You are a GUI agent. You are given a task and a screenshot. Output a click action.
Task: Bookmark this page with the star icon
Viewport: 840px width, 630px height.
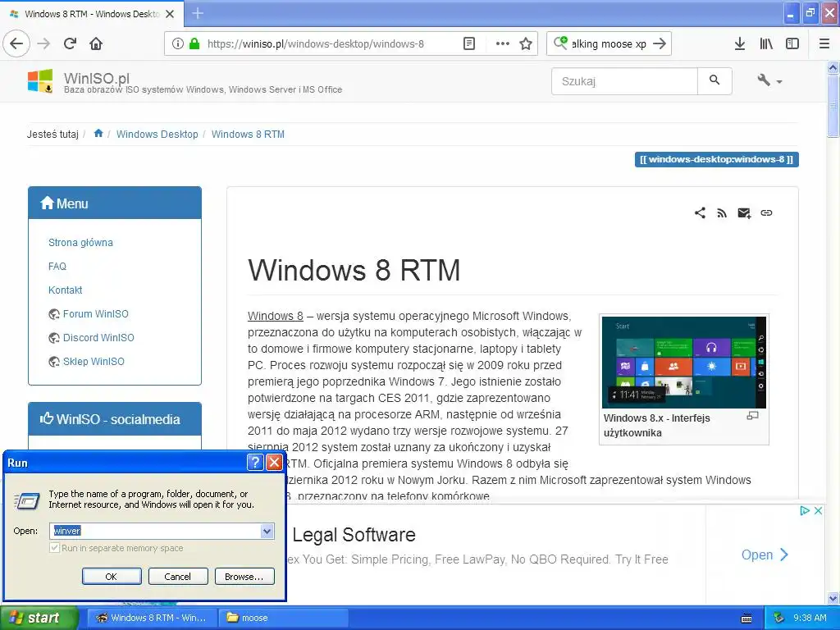tap(526, 43)
